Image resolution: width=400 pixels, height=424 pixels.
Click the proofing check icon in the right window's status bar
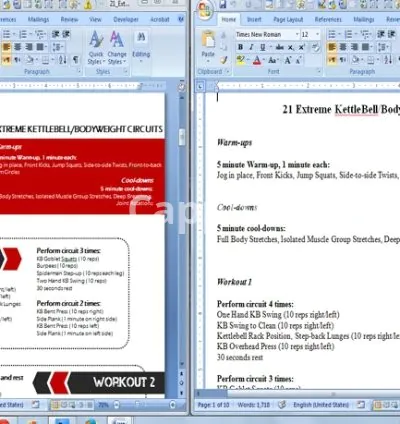tap(282, 405)
